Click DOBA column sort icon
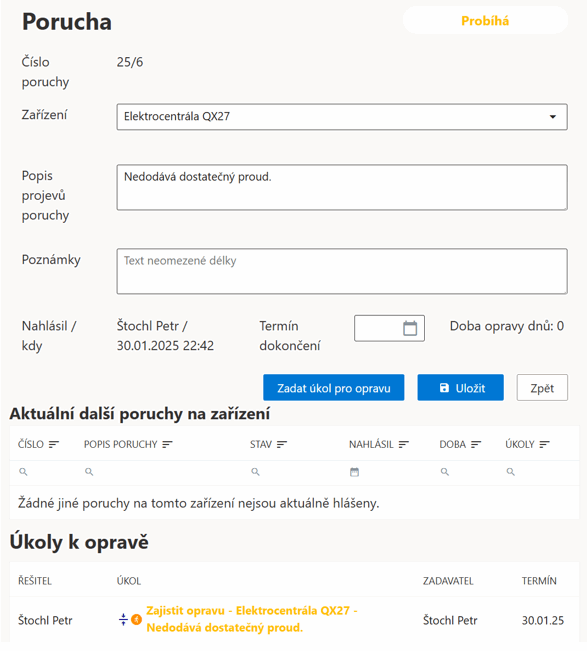This screenshot has height=651, width=587. (476, 444)
